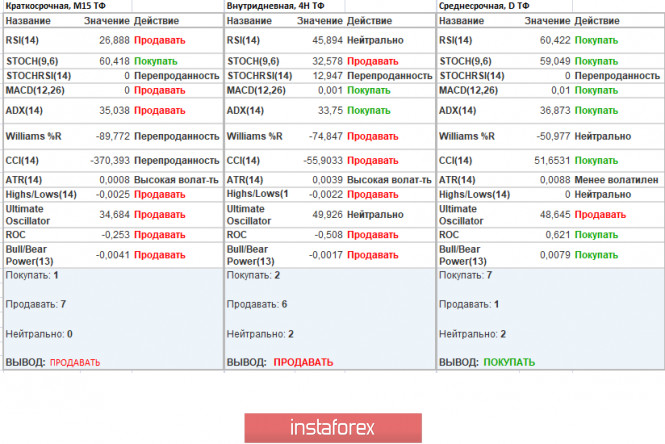Screen dimensions: 665x444
Task: Click ВЫВОД ПРОДАВАТЬ under the 4H table
Action: point(280,363)
